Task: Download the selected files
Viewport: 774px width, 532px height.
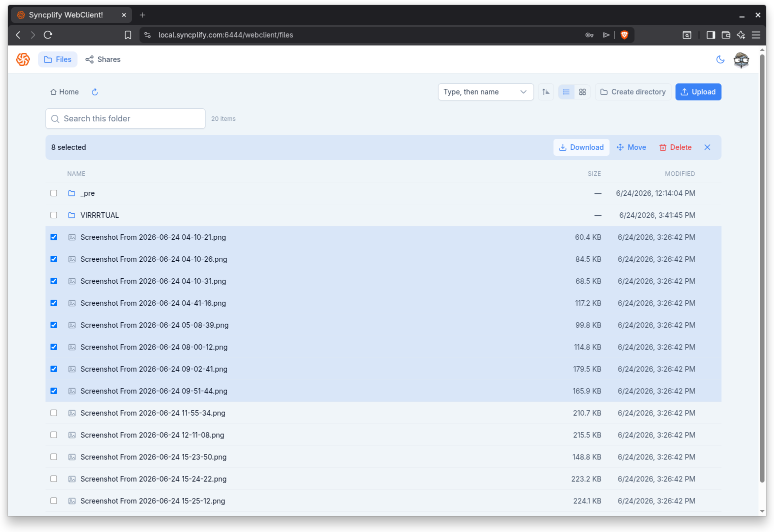Action: pyautogui.click(x=581, y=147)
